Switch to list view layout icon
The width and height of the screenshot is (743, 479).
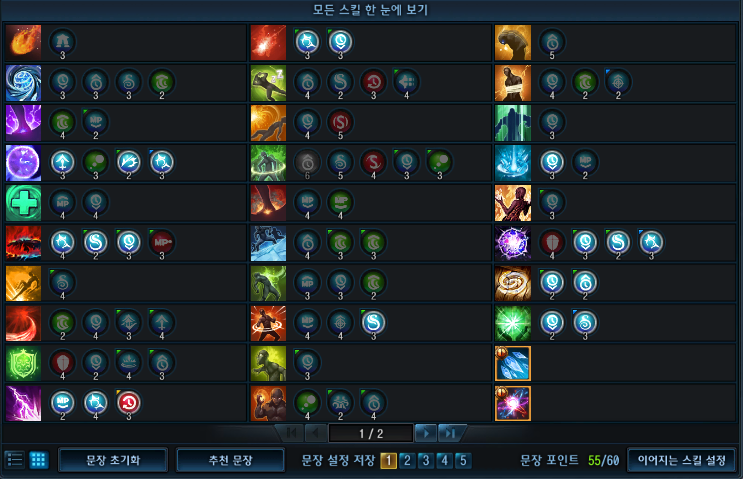click(x=15, y=460)
